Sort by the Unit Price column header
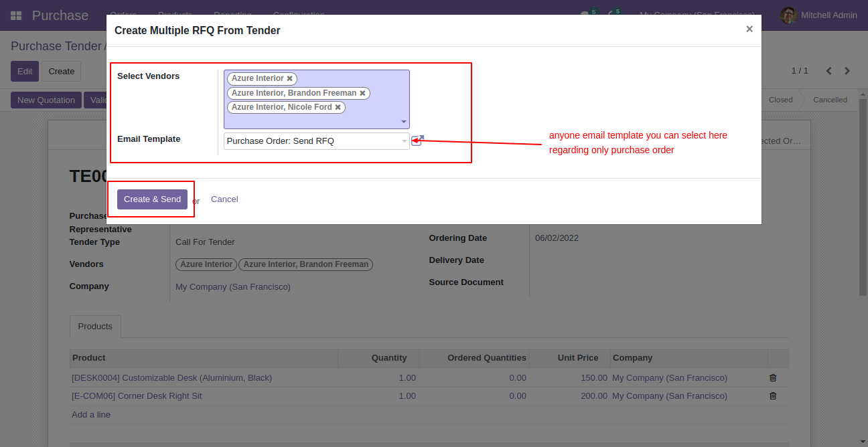Screen dimensions: 868x447 click(x=569, y=358)
